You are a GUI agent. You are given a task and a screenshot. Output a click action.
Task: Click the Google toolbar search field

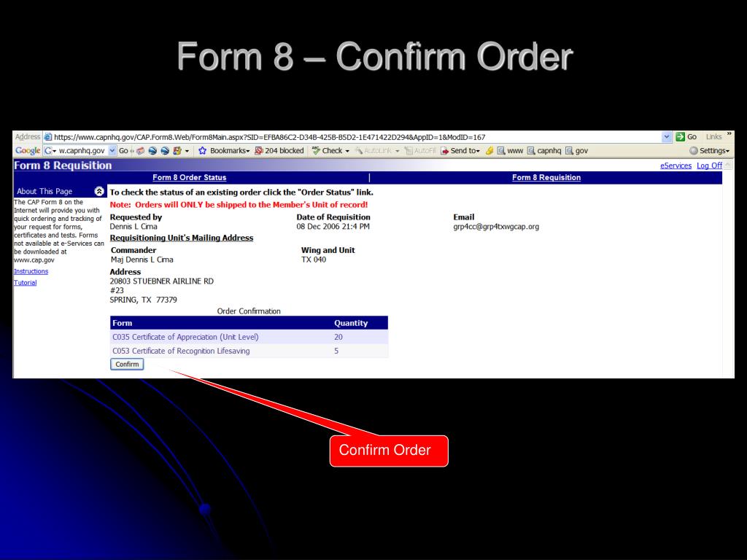[82, 151]
